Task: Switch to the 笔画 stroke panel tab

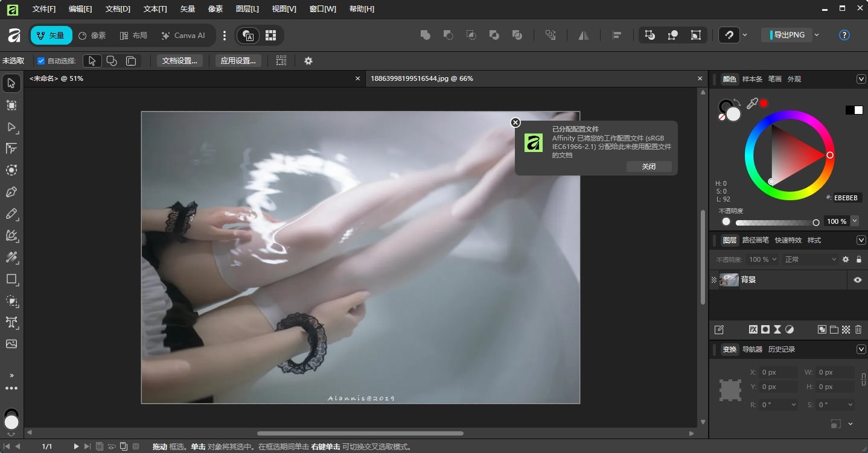Action: point(775,79)
